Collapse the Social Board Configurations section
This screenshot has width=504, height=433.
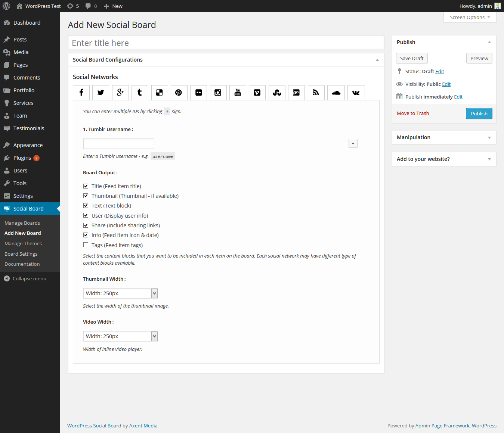tap(377, 60)
